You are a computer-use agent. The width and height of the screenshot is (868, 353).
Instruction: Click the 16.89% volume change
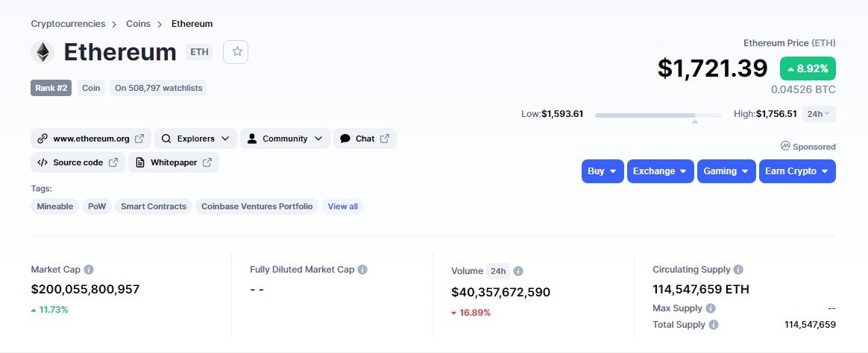point(471,313)
